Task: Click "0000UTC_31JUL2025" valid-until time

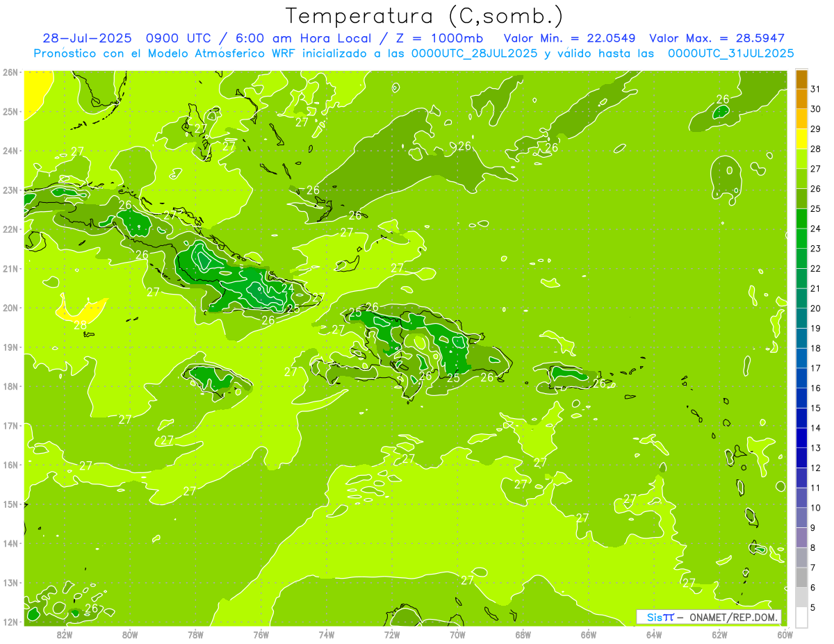Action: 730,53
